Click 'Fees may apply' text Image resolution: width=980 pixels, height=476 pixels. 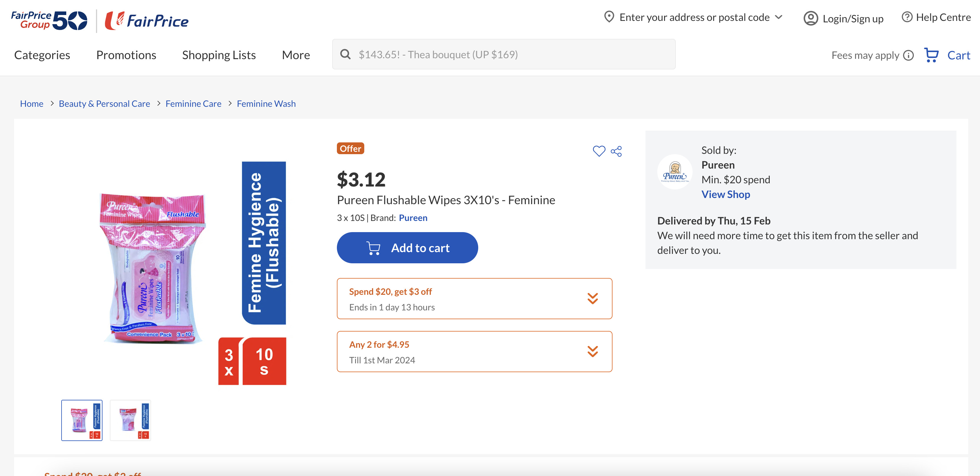(x=865, y=56)
